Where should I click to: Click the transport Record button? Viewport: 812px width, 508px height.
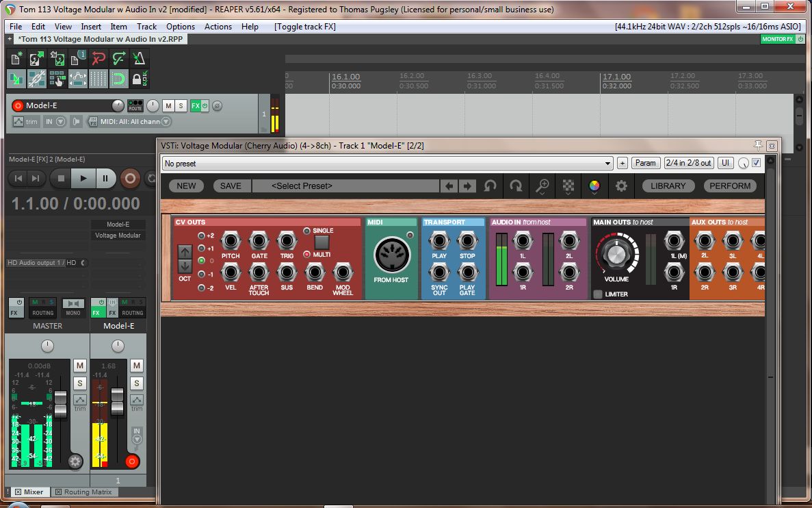[x=131, y=178]
